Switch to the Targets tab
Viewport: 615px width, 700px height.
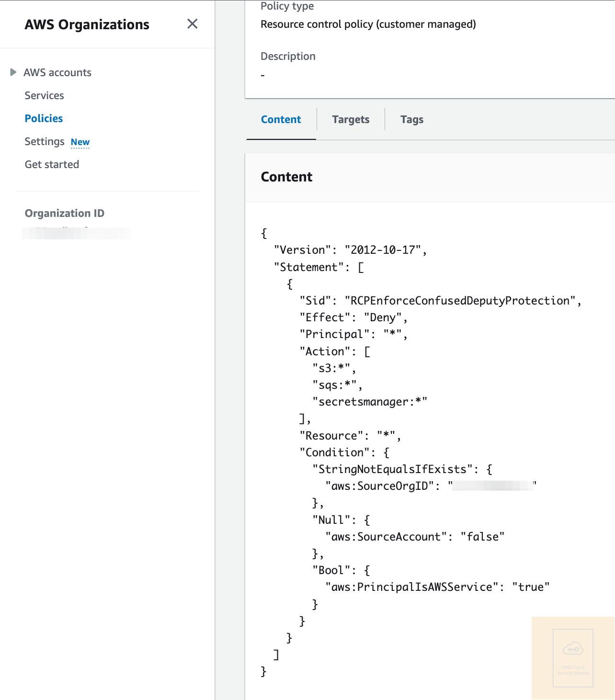click(x=351, y=120)
